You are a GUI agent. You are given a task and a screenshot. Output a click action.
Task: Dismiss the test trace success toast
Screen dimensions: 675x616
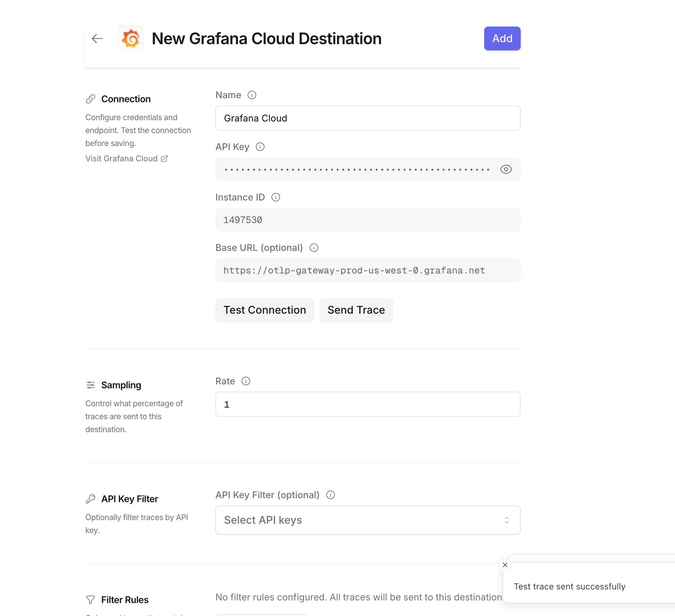[504, 565]
